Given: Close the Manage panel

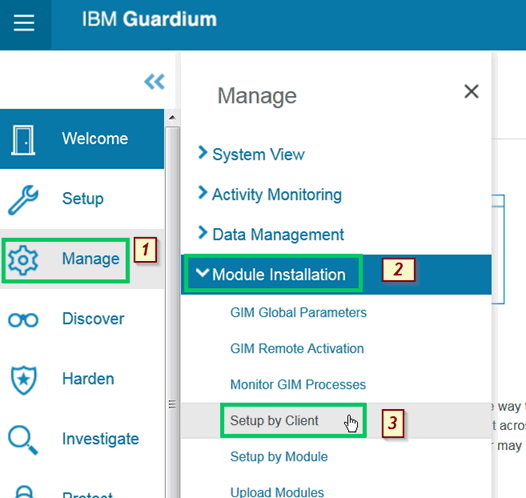Looking at the screenshot, I should 471,91.
